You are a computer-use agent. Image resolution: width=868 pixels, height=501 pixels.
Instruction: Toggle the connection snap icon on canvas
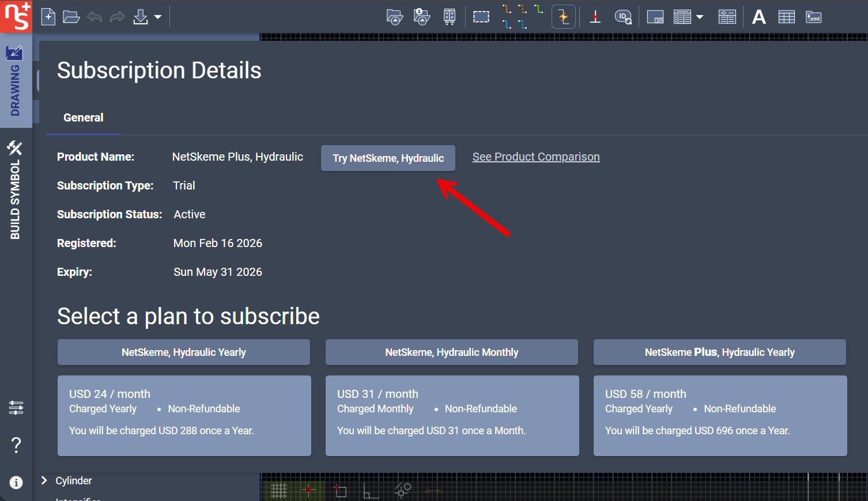pos(402,490)
